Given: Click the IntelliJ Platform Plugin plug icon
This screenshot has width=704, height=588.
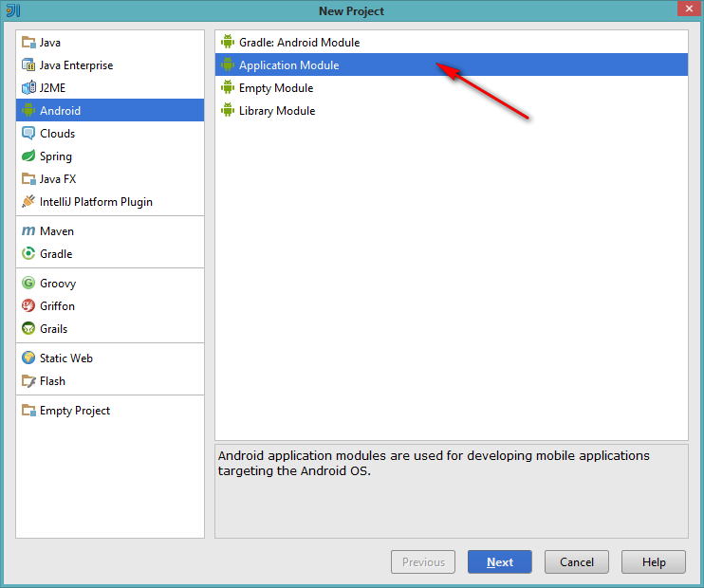Looking at the screenshot, I should (28, 202).
